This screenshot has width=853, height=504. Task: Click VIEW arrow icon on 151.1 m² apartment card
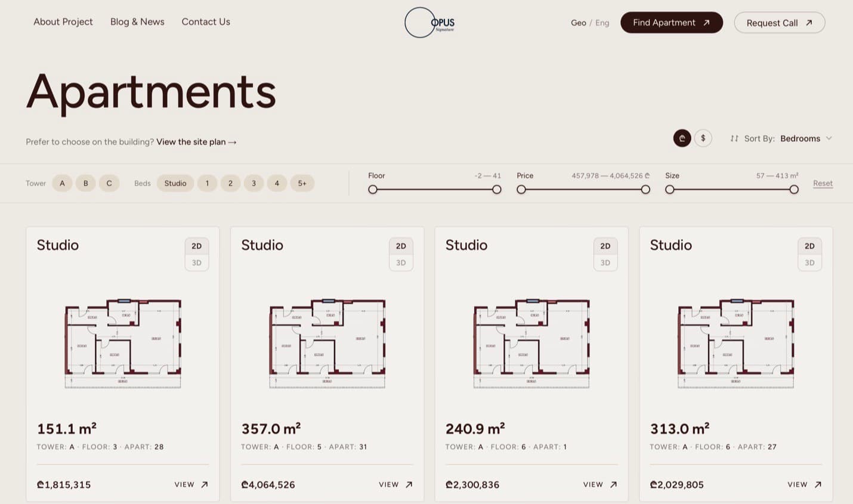point(205,484)
